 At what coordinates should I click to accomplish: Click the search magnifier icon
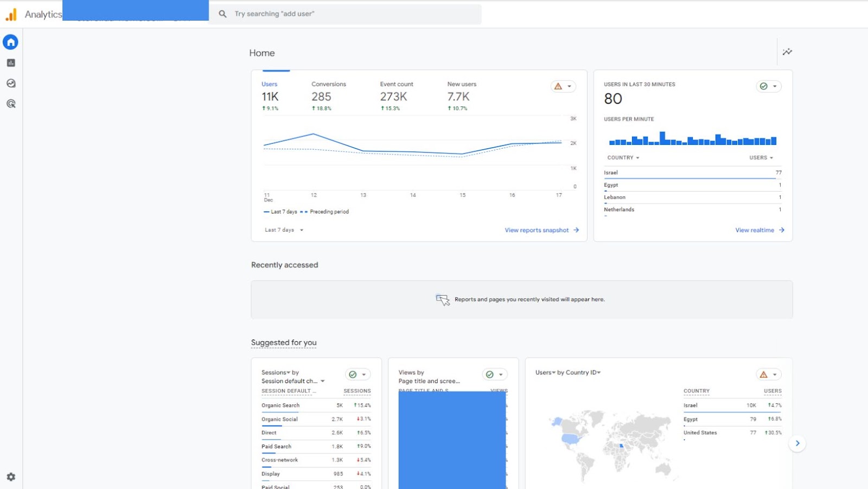coord(222,14)
